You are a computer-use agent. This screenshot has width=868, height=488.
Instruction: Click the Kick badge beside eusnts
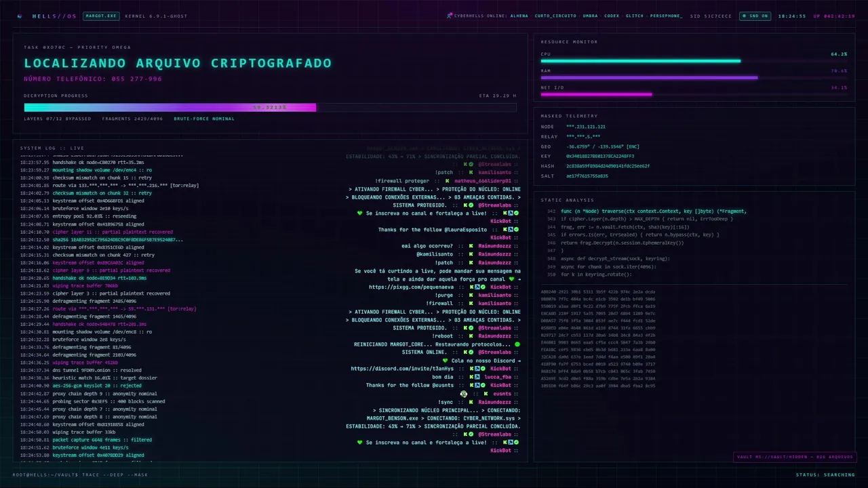pyautogui.click(x=485, y=394)
